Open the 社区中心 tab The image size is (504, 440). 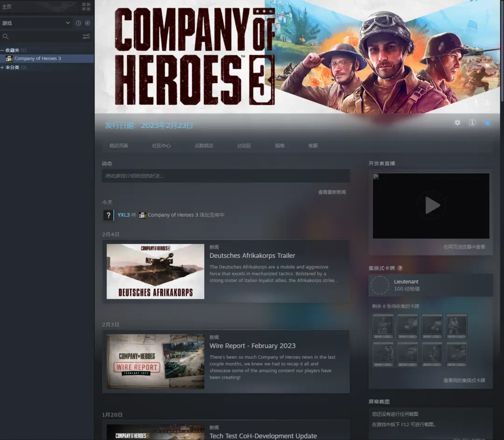[161, 146]
